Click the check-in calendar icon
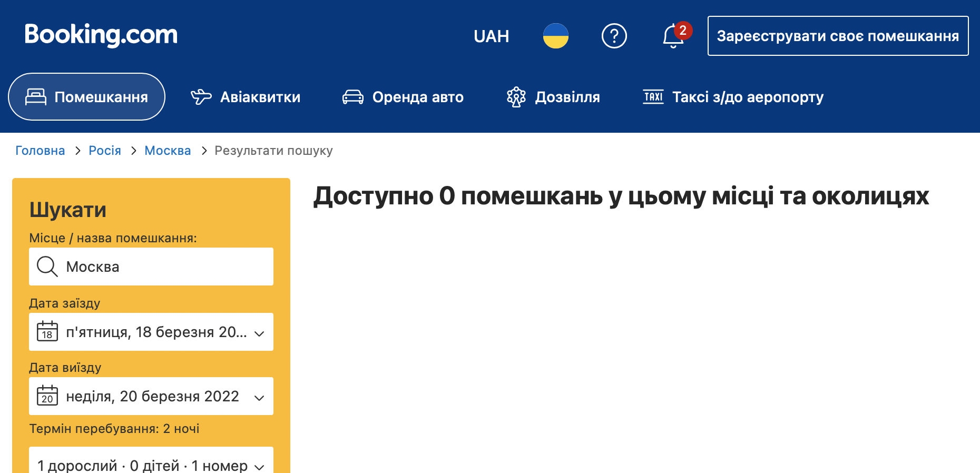Image resolution: width=980 pixels, height=473 pixels. [x=47, y=332]
